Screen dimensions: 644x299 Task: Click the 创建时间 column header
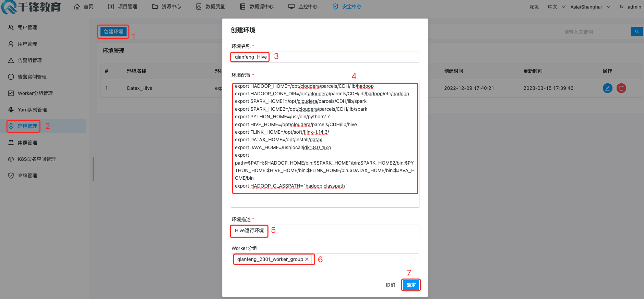coord(453,71)
